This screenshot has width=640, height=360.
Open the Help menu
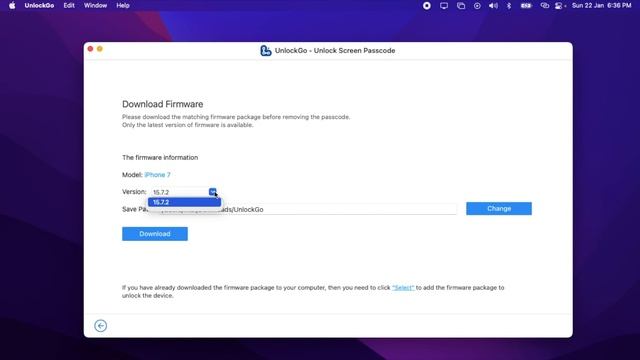pyautogui.click(x=123, y=5)
